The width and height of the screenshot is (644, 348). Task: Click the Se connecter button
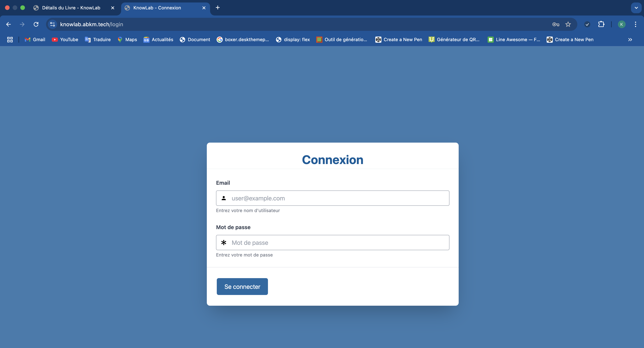pyautogui.click(x=242, y=287)
